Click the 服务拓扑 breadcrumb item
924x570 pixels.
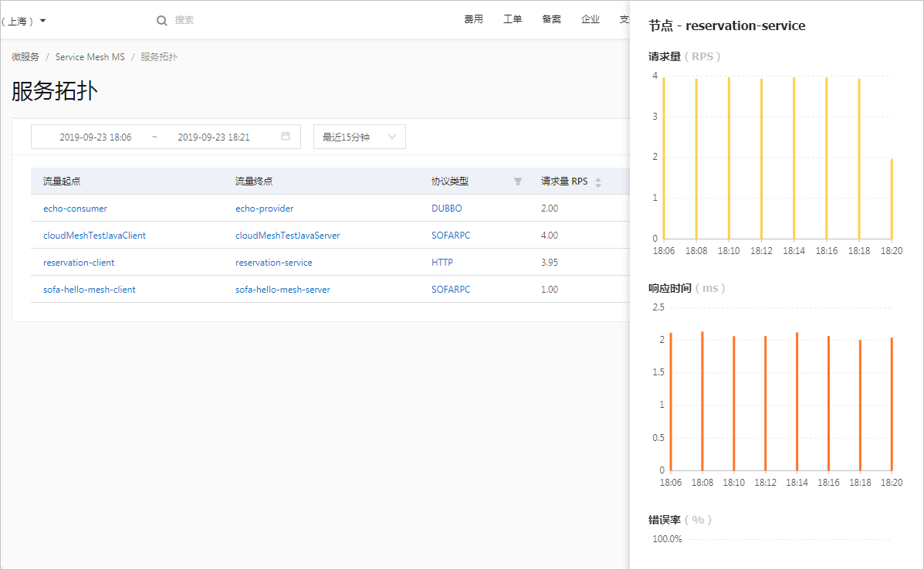pyautogui.click(x=159, y=57)
